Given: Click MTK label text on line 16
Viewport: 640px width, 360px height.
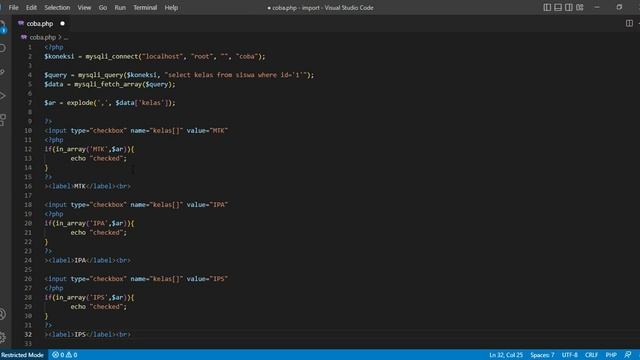Looking at the screenshot, I should tap(80, 186).
